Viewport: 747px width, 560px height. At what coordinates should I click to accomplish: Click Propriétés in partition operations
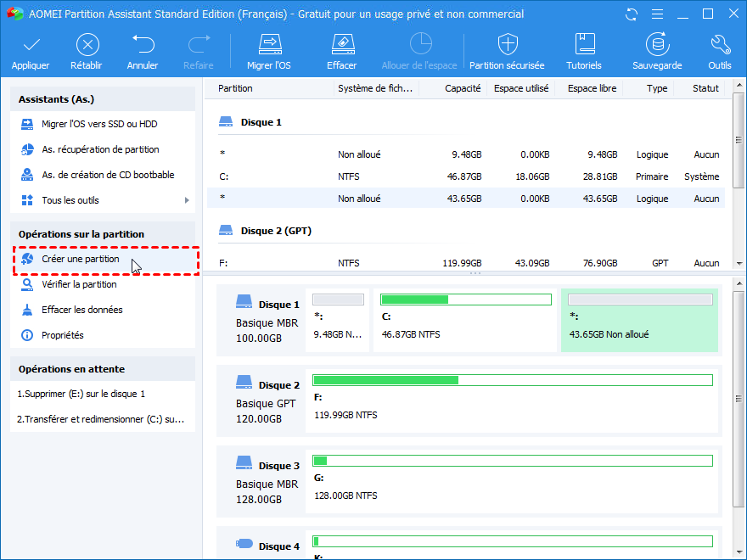63,335
